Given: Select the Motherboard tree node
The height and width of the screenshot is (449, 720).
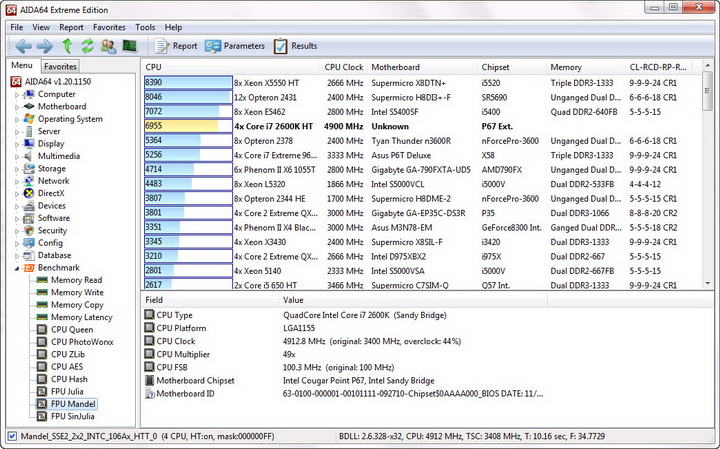Looking at the screenshot, I should click(62, 107).
